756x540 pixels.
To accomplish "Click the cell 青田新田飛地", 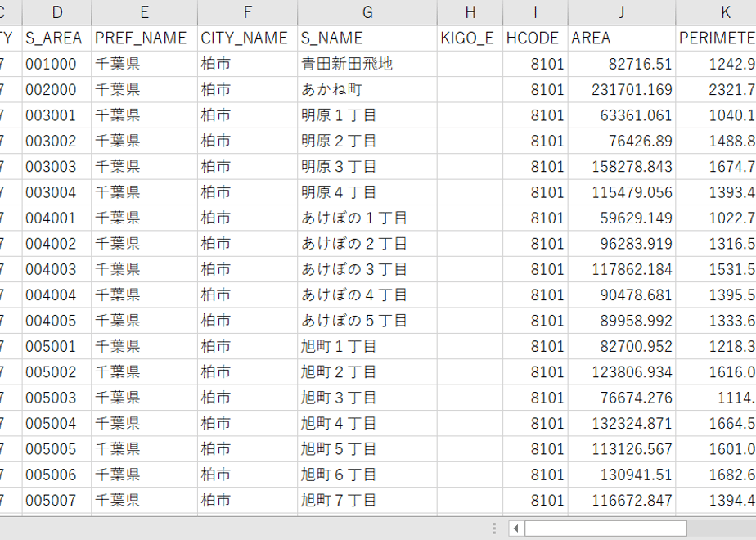I will tap(367, 64).
